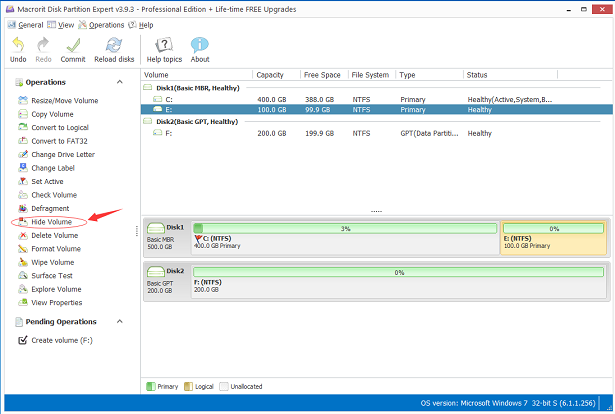Choose Copy Volume in Operations panel

pos(46,114)
